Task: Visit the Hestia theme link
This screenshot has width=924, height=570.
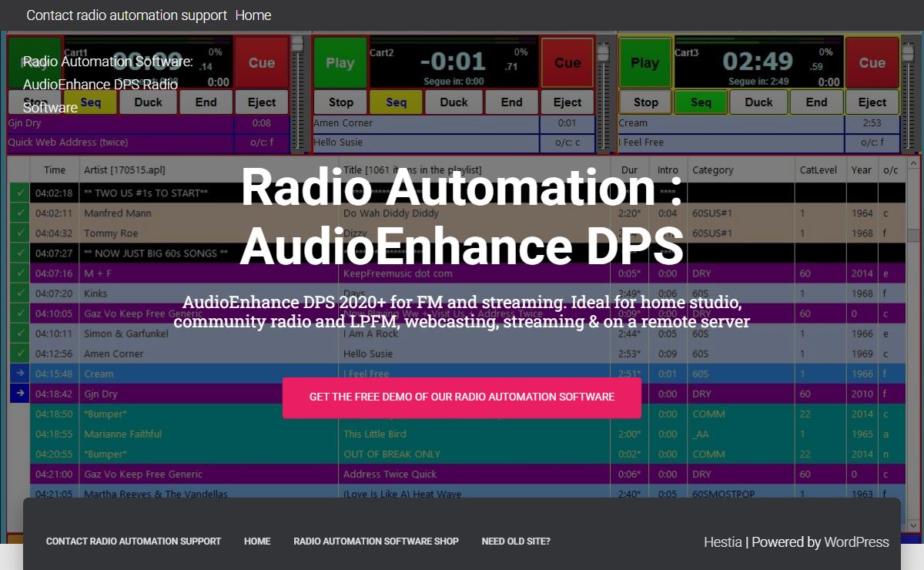Action: [723, 542]
